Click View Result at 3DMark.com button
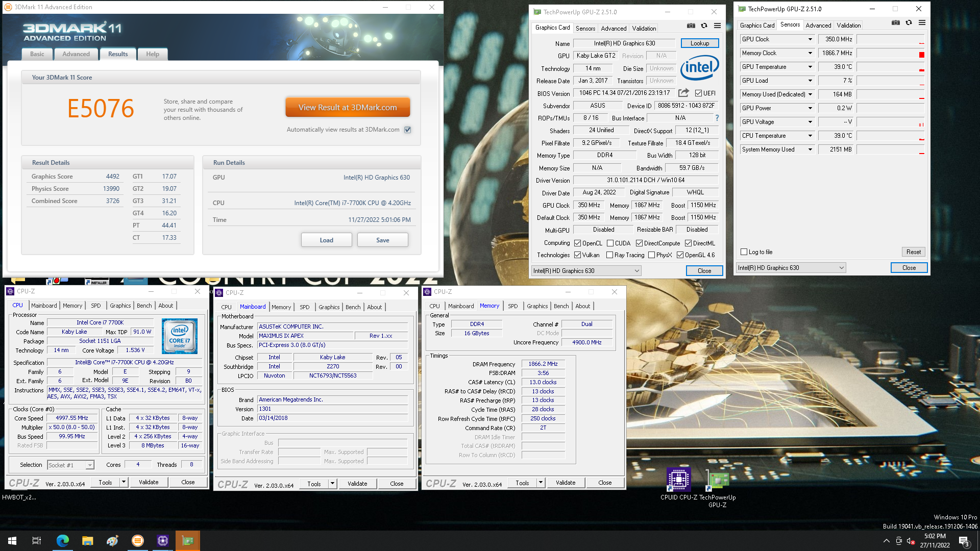 tap(348, 108)
